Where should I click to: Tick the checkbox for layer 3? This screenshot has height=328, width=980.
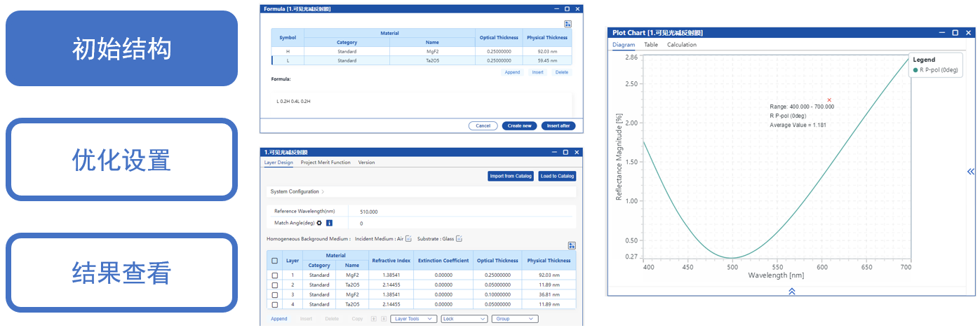[275, 295]
